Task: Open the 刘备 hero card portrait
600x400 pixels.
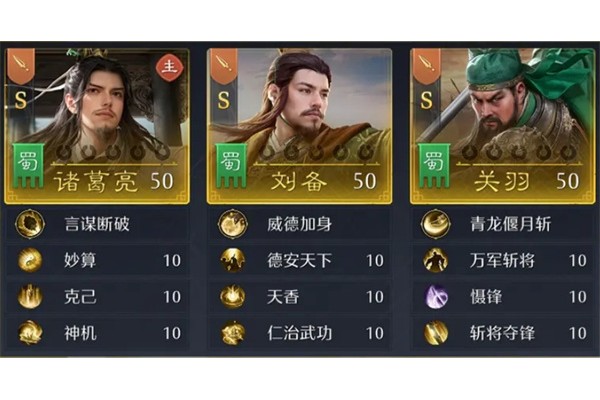Action: 300,126
